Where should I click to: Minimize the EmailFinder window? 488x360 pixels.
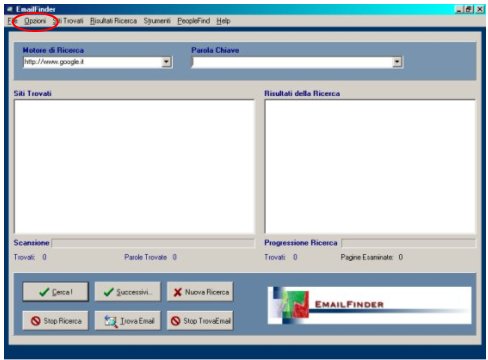tap(460, 9)
